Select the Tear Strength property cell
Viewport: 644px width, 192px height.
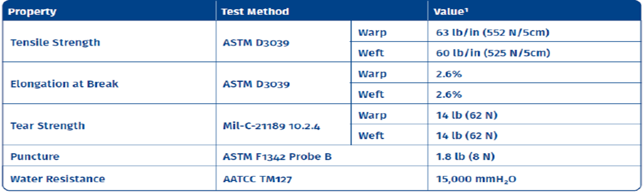47,126
